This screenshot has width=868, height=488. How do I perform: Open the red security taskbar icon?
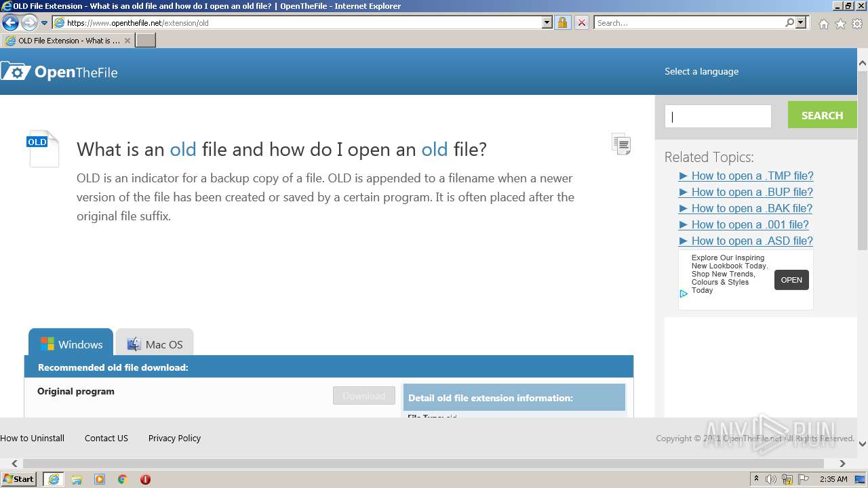tap(145, 479)
